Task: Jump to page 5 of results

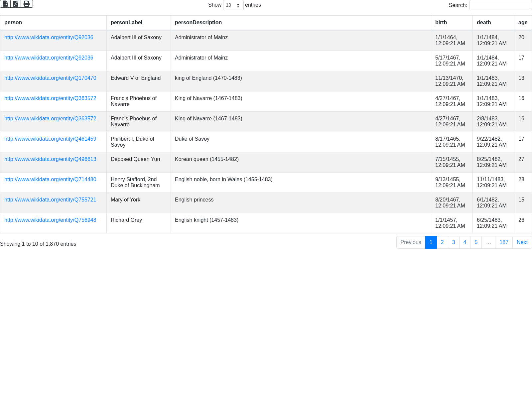Action: pos(476,242)
